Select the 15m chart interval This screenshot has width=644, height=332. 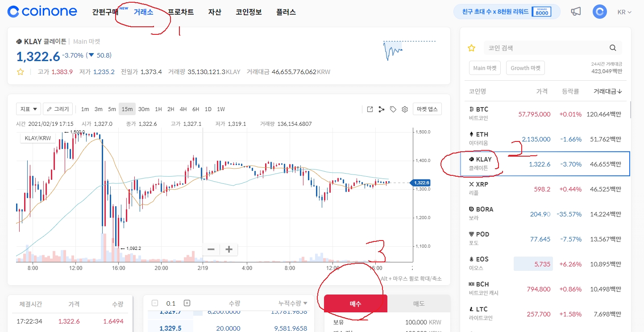(127, 109)
